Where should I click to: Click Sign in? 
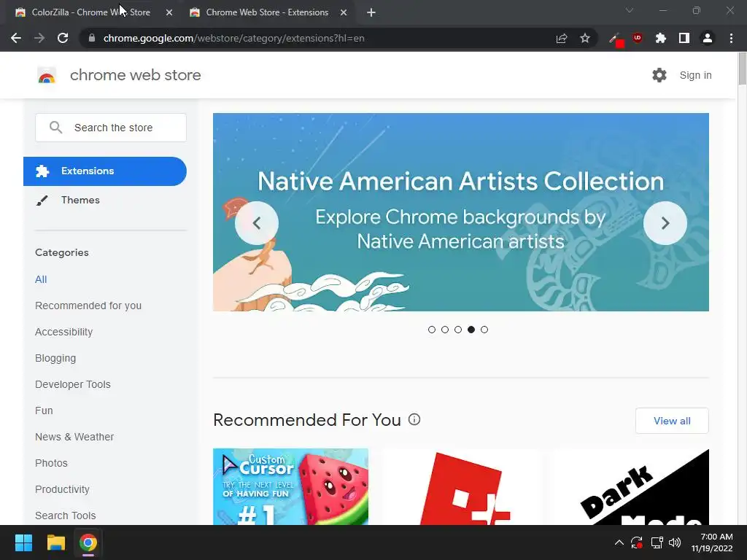(x=695, y=75)
